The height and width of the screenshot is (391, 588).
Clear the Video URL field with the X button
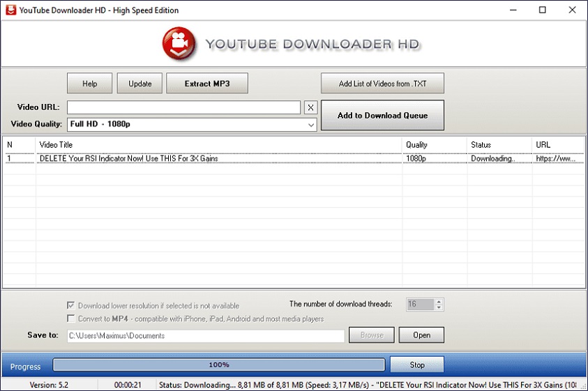point(310,107)
